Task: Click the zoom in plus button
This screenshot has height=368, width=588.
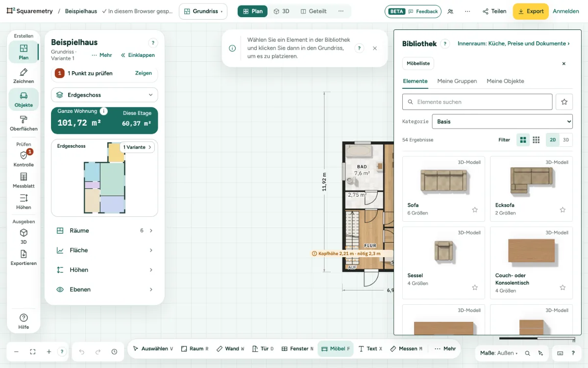Action: [49, 352]
